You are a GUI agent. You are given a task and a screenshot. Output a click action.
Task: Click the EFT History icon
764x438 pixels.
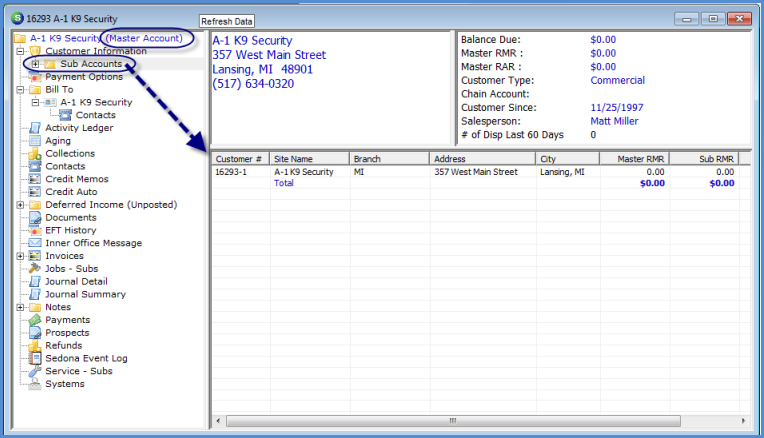click(35, 230)
